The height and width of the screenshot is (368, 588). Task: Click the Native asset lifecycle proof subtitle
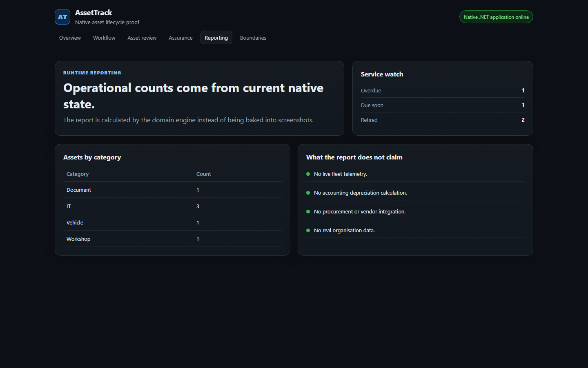[x=107, y=22]
